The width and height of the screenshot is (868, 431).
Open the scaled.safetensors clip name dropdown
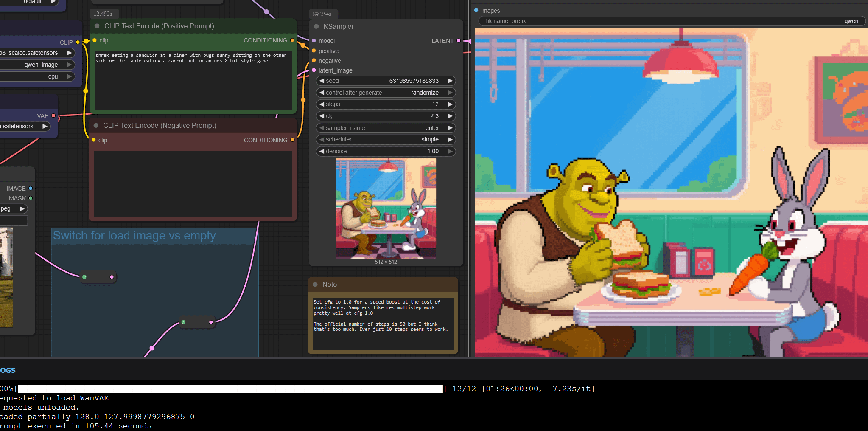click(37, 53)
